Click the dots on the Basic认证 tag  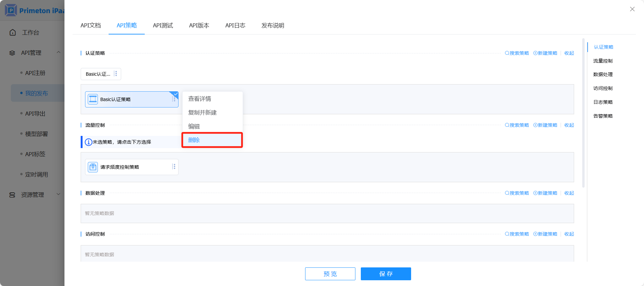pyautogui.click(x=116, y=74)
